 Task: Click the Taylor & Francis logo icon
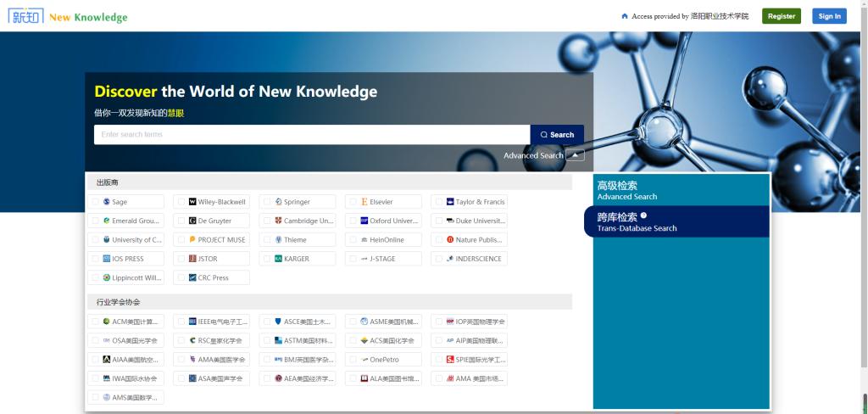click(450, 202)
